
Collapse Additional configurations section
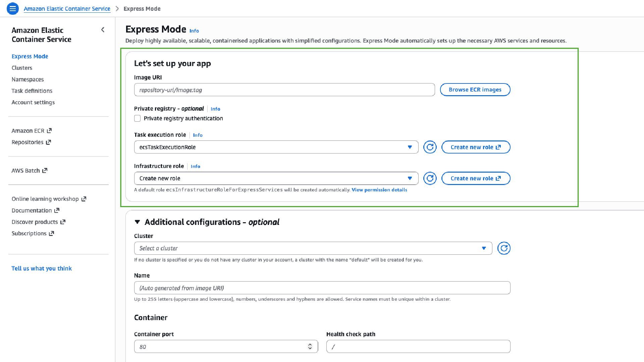[137, 222]
